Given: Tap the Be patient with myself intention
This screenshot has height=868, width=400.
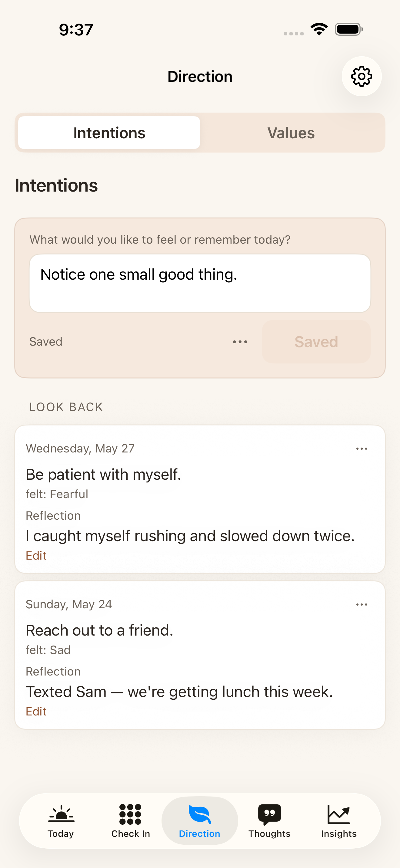Looking at the screenshot, I should tap(104, 475).
